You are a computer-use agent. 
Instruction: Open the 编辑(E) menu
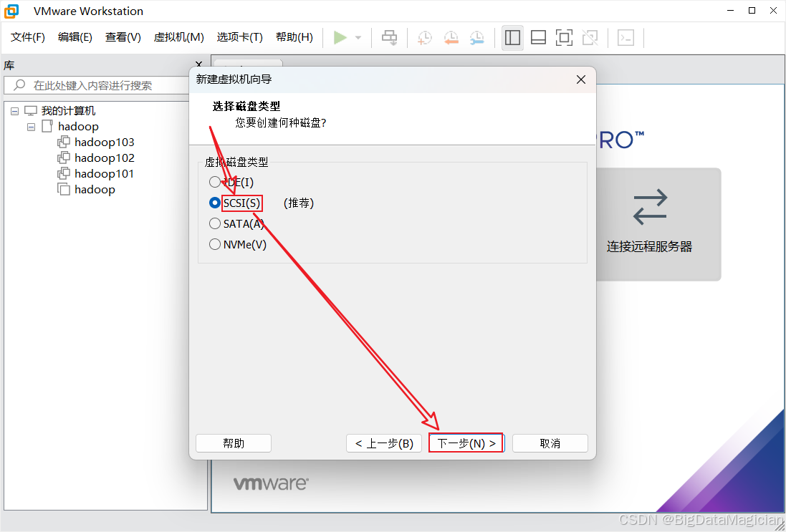coord(75,37)
